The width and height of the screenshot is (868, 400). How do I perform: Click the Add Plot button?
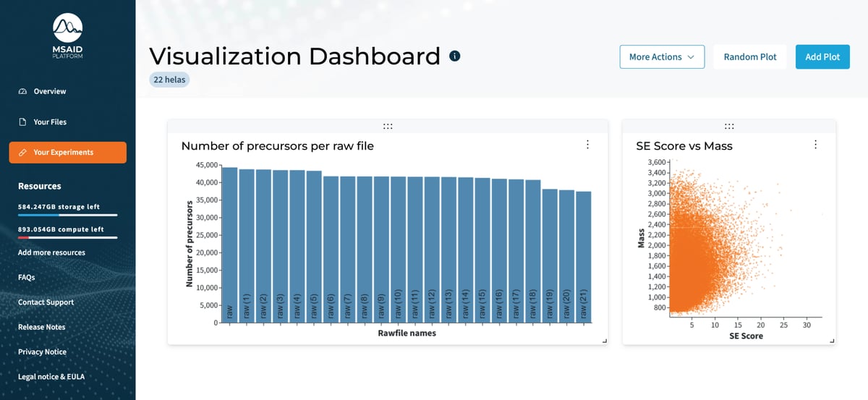[x=822, y=57]
